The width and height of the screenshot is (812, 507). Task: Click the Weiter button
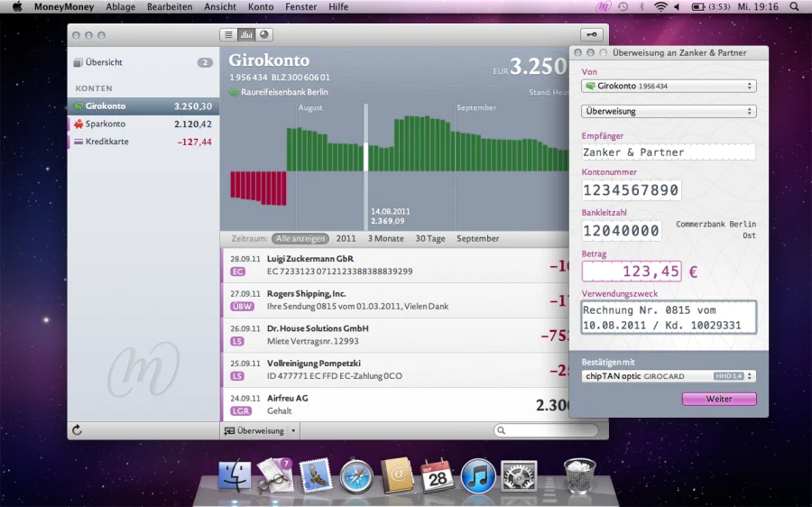pos(719,399)
